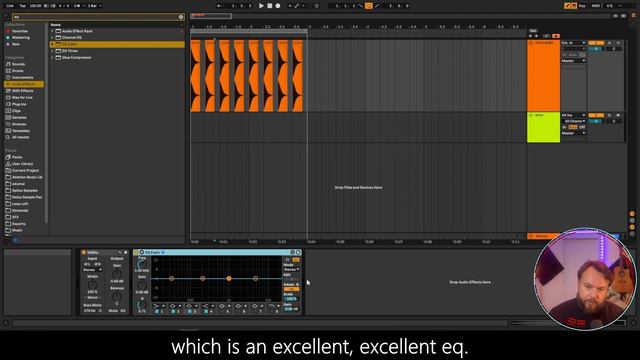Screen dimensions: 640x360
Task: Select the Clips category
Action: [16, 111]
